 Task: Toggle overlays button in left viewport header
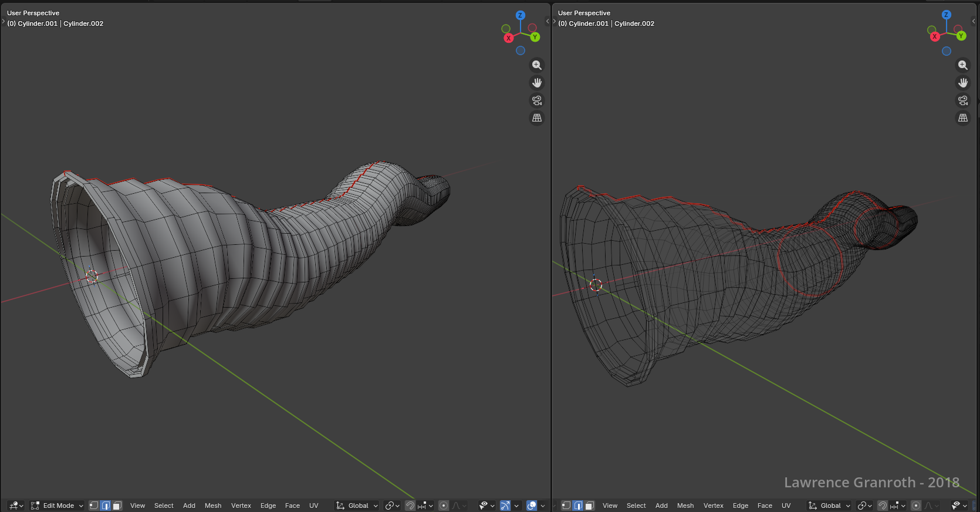tap(532, 506)
